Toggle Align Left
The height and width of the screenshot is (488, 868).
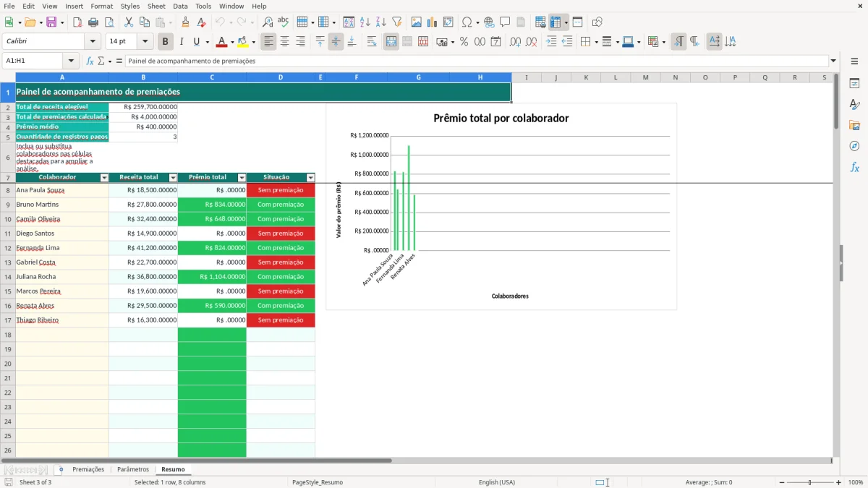coord(269,42)
